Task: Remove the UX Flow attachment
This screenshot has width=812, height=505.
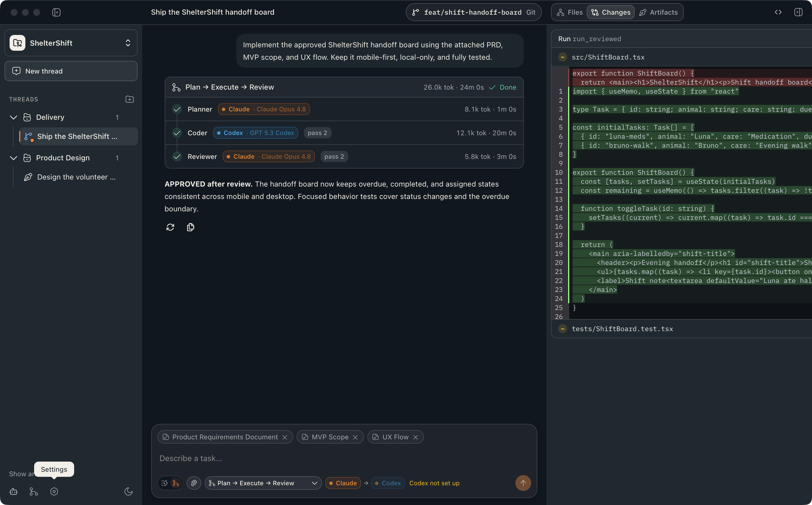Action: click(x=415, y=437)
